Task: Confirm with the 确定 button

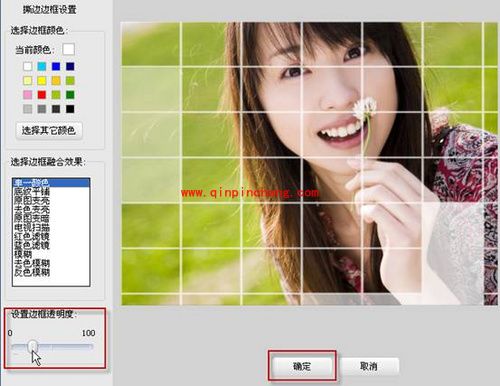Action: tap(302, 366)
